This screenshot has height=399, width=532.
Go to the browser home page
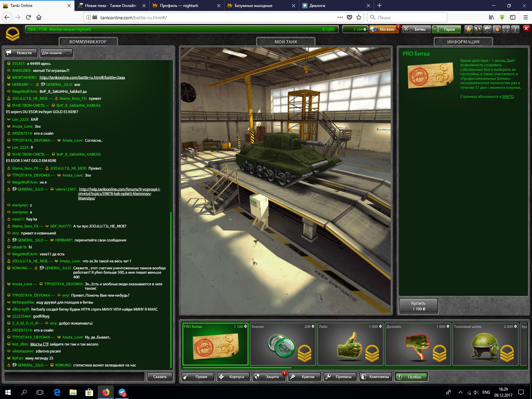tap(39, 17)
